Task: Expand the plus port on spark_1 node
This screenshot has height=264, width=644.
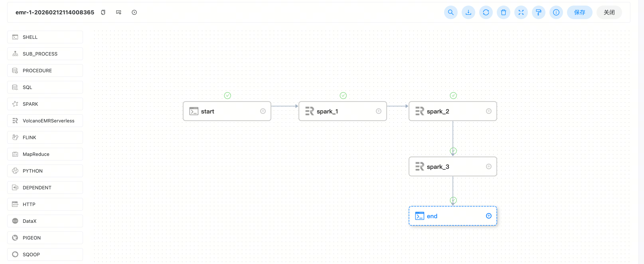Action: click(378, 111)
